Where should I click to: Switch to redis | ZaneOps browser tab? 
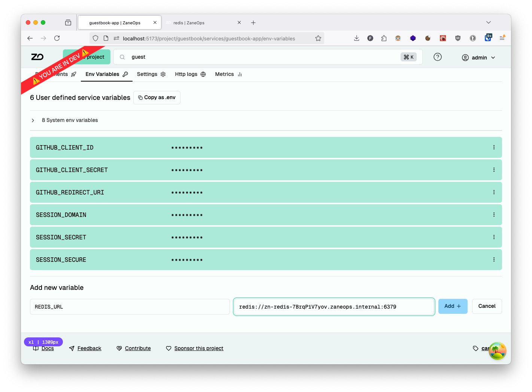(204, 23)
